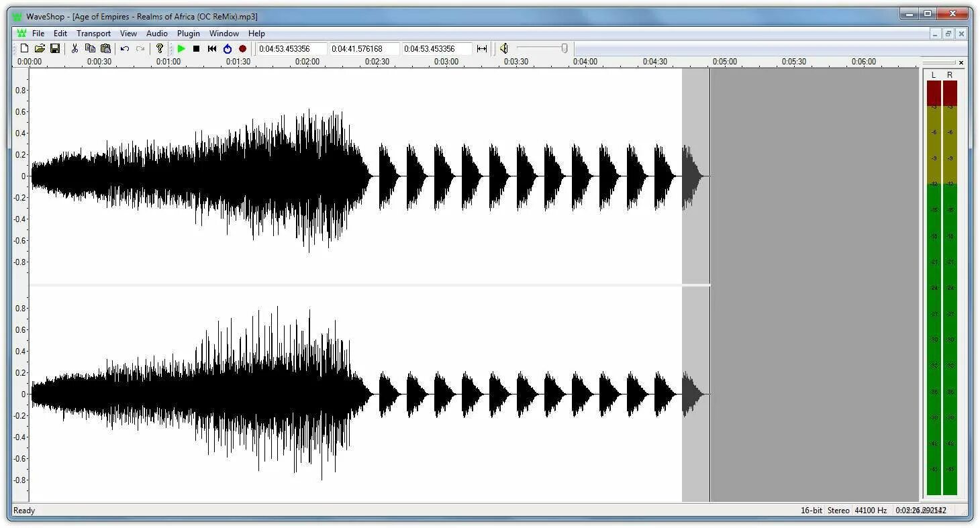Viewport: 980px width, 528px height.
Task: Click the Stereo status bar entry
Action: [x=838, y=511]
